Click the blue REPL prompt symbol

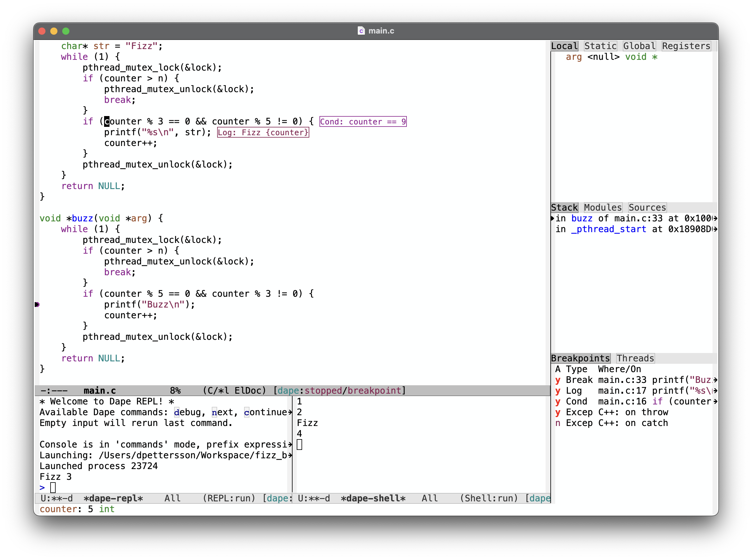42,488
